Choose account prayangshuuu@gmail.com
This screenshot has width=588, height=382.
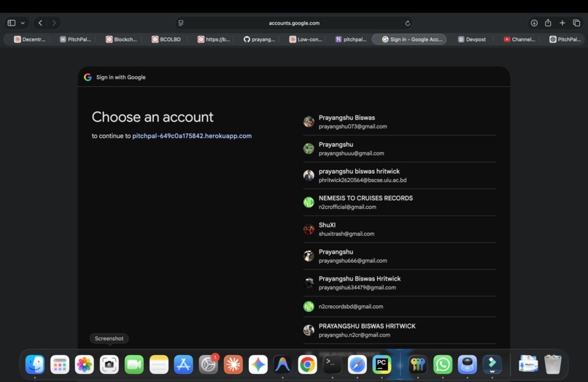pyautogui.click(x=399, y=149)
